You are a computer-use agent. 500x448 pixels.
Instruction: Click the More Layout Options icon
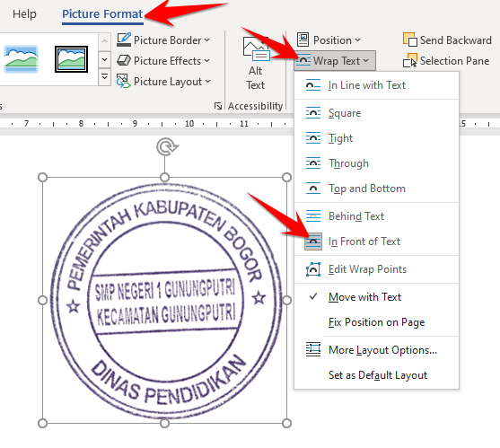click(313, 350)
